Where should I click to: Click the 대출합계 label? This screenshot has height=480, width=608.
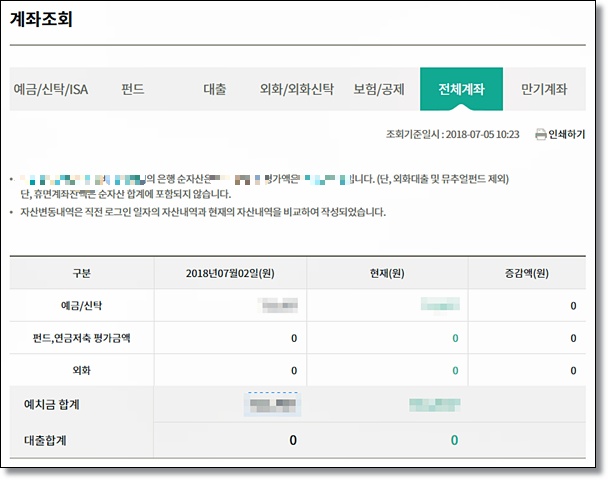click(x=45, y=440)
